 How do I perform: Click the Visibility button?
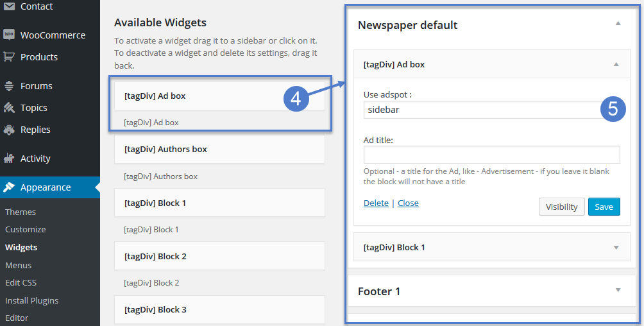pyautogui.click(x=561, y=207)
